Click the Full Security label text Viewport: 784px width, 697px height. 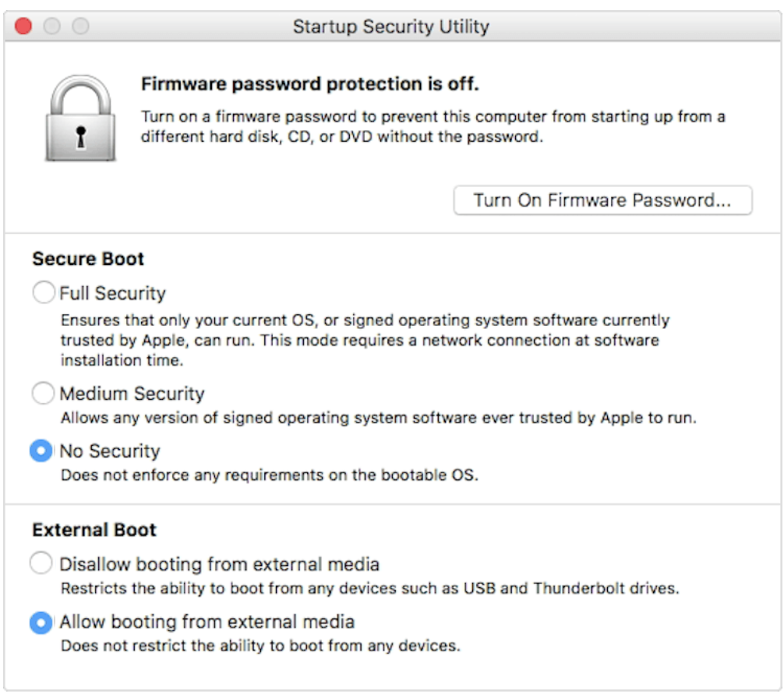click(113, 294)
